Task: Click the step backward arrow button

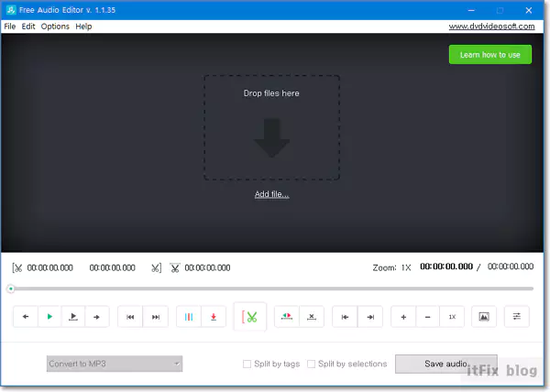Action: [26, 317]
